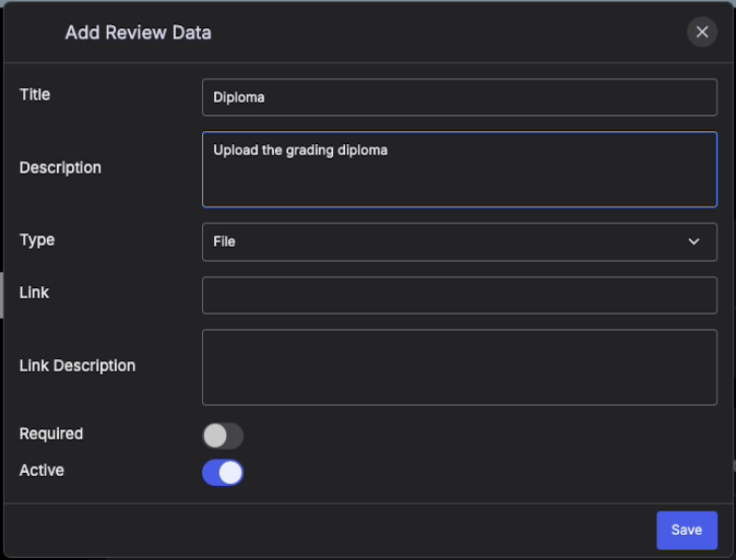Click the Description label

(60, 168)
